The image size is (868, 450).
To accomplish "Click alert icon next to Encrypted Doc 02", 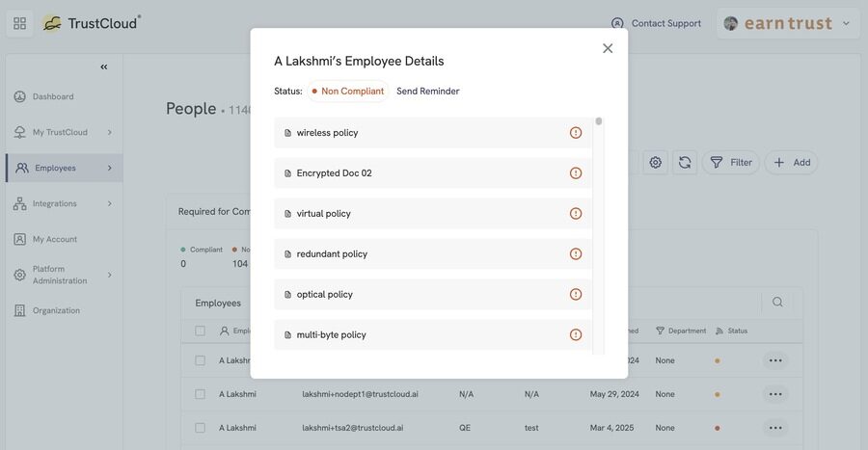I will [x=576, y=173].
